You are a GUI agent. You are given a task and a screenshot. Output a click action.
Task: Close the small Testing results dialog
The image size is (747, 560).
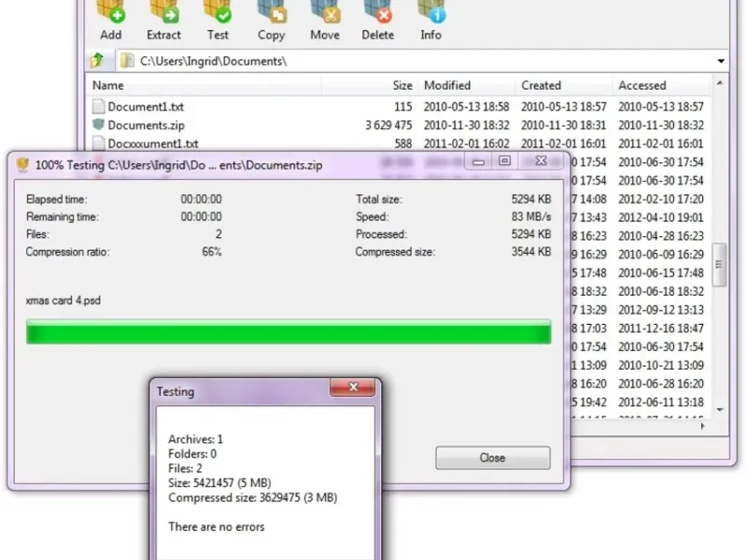[x=353, y=387]
